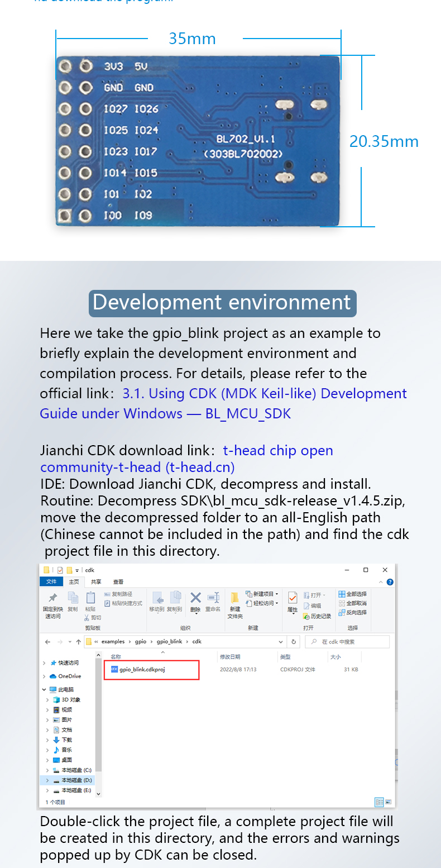Switch to large icons view in status bar
Screen dimensions: 441x868
click(x=389, y=802)
